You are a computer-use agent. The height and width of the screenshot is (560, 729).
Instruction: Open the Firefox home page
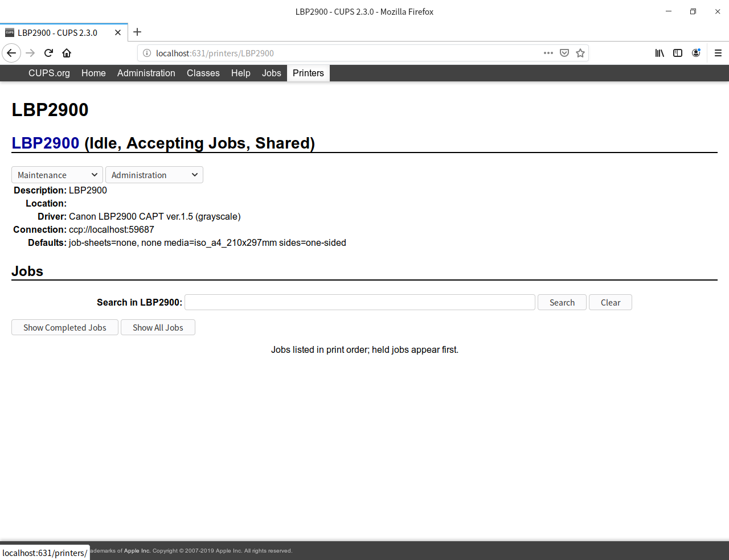tap(67, 53)
